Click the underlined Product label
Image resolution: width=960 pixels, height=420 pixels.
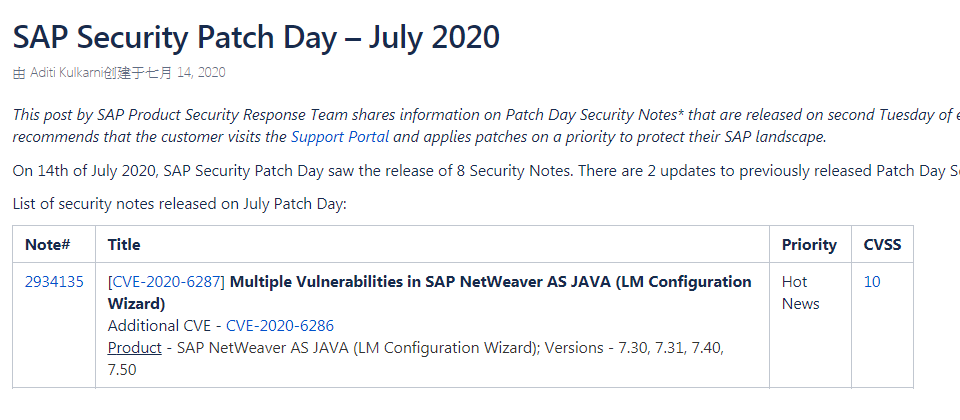click(135, 348)
